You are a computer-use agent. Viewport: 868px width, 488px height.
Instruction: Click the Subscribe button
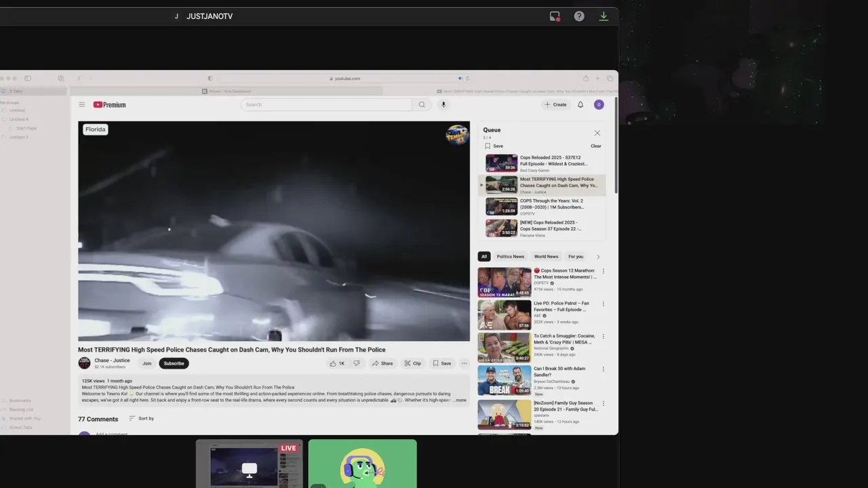point(174,363)
